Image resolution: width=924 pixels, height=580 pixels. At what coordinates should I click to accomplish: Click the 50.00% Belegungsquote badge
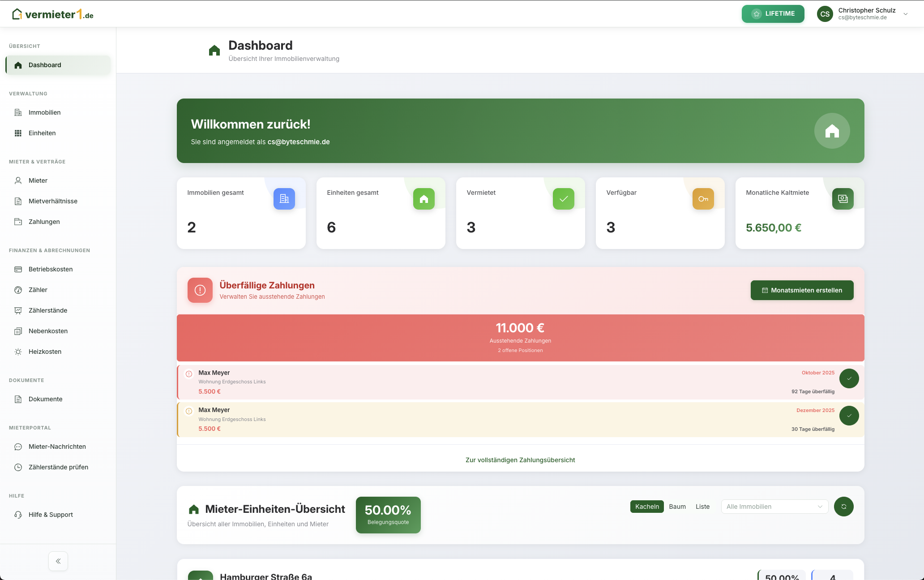pyautogui.click(x=388, y=515)
